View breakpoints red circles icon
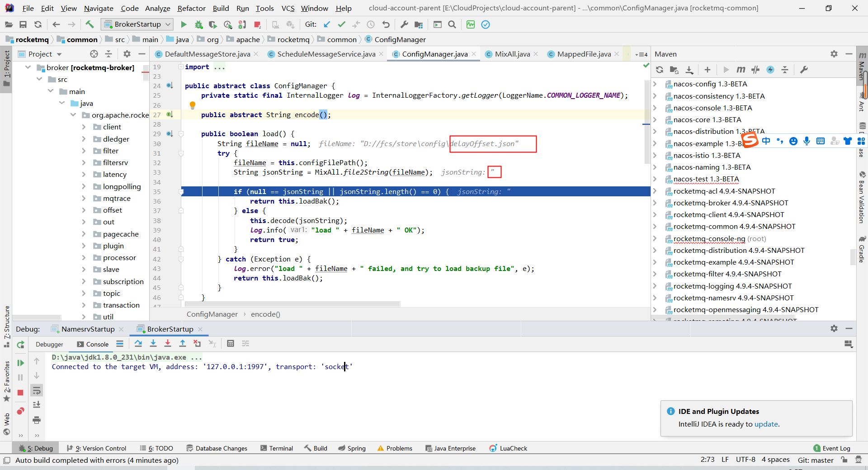 pos(20,411)
